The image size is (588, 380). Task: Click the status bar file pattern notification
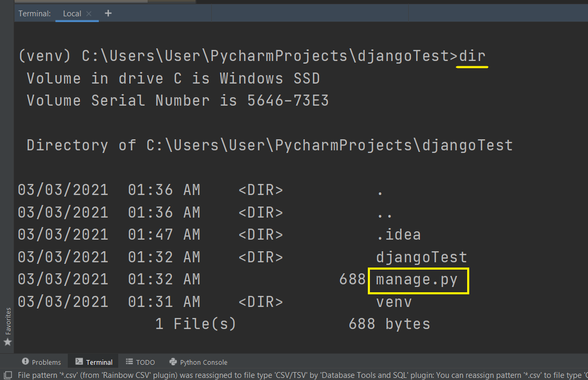tap(303, 375)
